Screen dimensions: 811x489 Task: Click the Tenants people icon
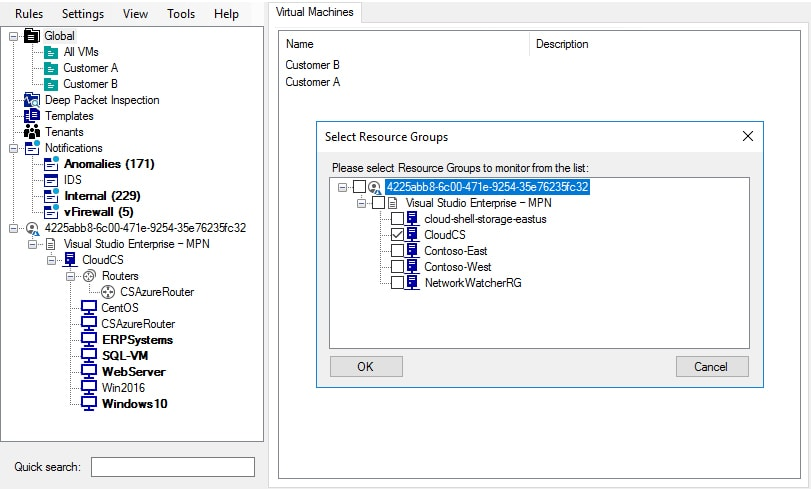point(32,132)
